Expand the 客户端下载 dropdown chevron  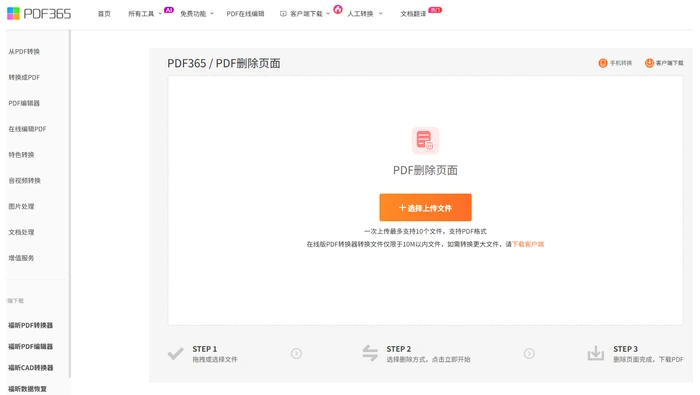click(x=328, y=14)
